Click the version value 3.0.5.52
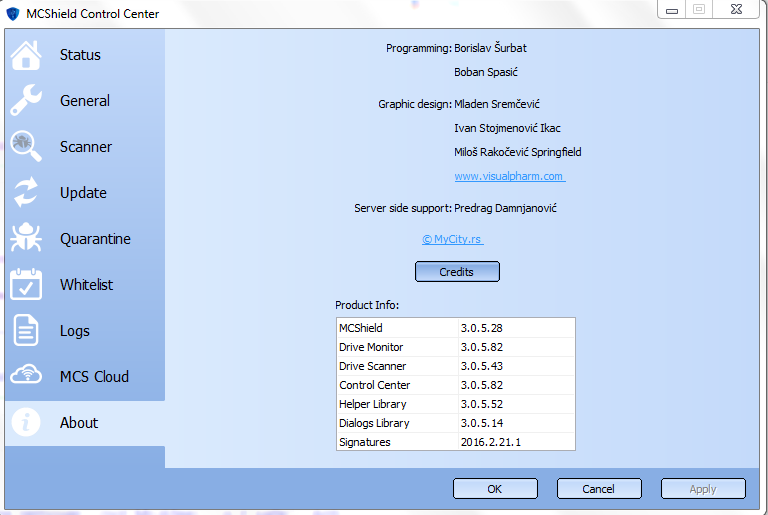 tap(481, 404)
